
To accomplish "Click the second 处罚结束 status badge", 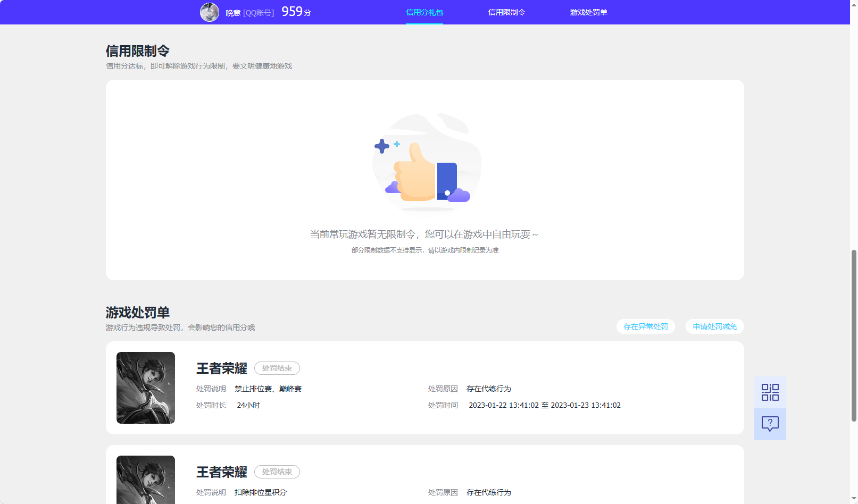I will tap(277, 472).
